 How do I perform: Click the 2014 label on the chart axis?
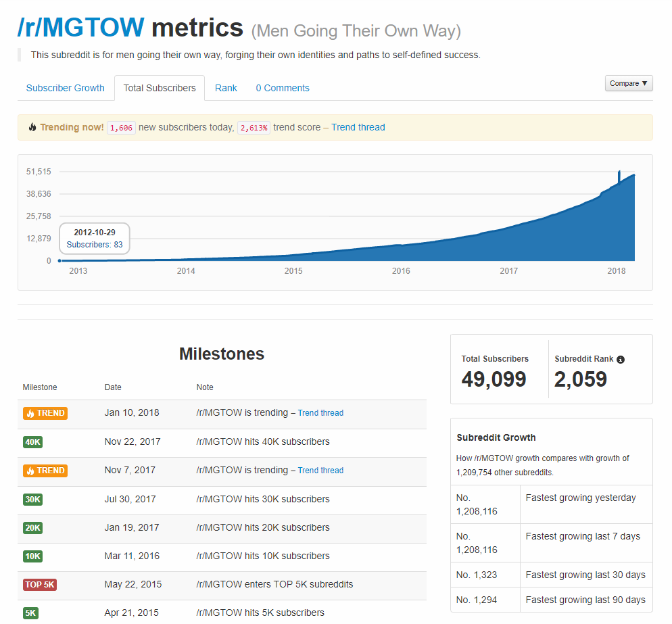(x=186, y=271)
